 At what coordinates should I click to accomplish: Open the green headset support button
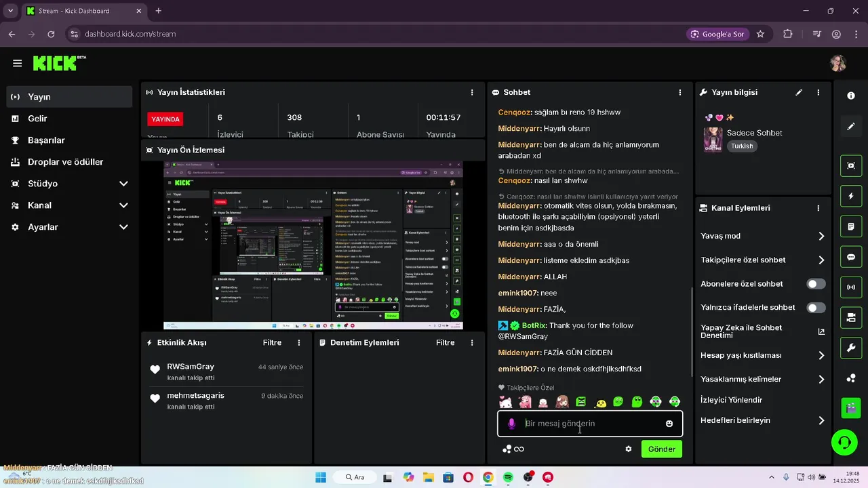(845, 443)
